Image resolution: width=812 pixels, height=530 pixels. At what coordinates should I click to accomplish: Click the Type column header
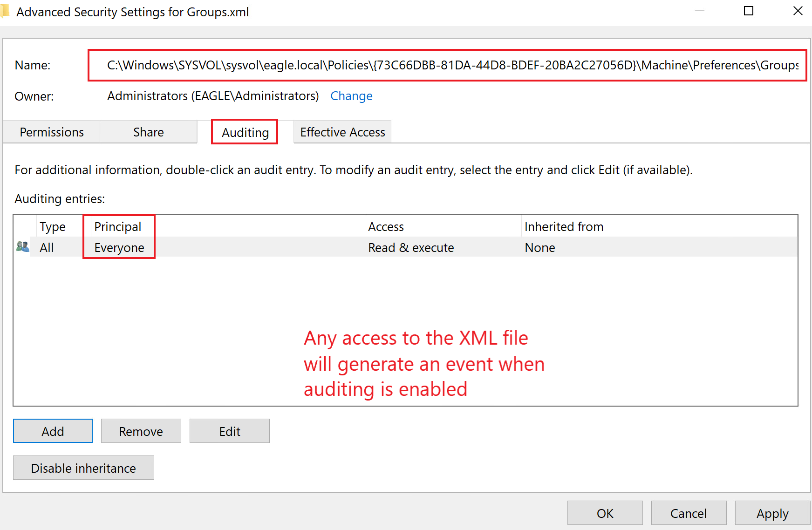coord(53,226)
